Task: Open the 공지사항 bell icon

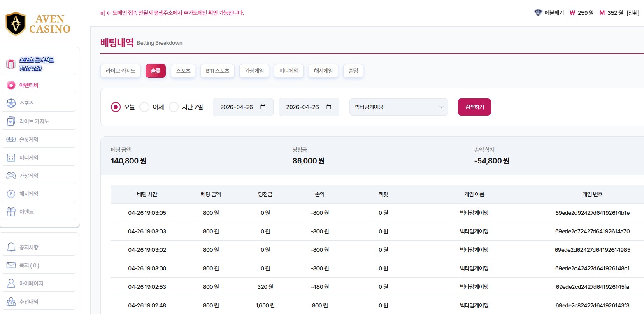Action: point(11,247)
